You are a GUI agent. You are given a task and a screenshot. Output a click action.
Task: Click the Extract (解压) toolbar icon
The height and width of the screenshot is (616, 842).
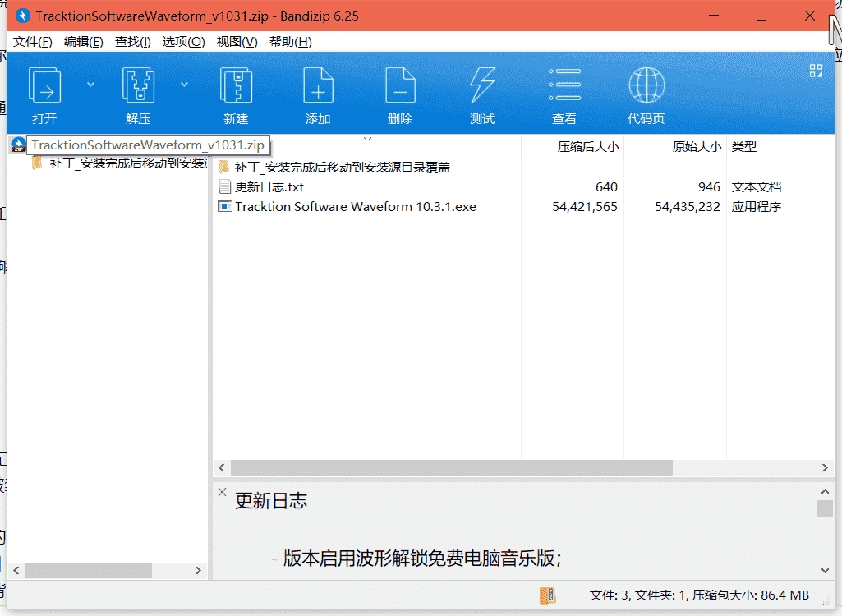139,85
